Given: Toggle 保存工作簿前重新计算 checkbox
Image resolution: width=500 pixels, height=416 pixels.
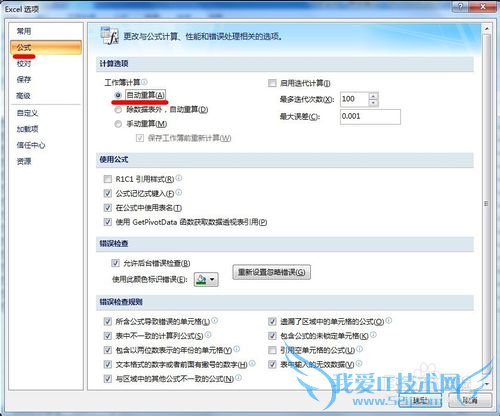Looking at the screenshot, I should click(140, 138).
